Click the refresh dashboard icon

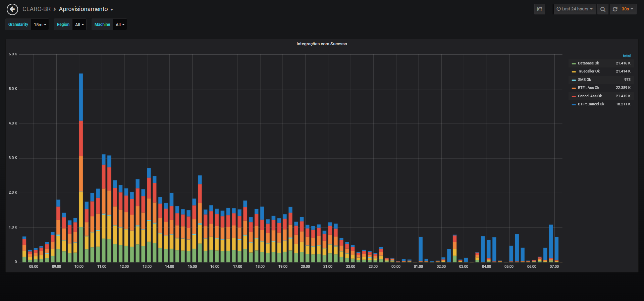pos(615,9)
